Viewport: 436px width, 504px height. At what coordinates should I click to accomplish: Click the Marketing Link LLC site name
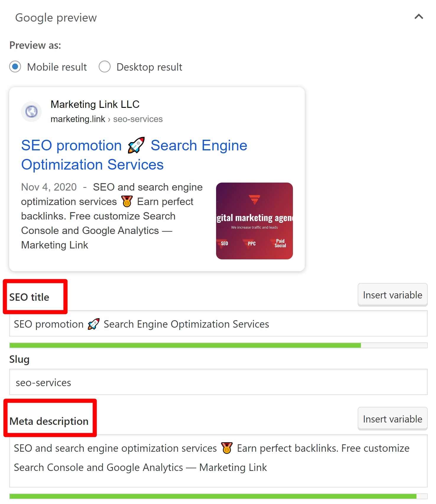coord(95,104)
